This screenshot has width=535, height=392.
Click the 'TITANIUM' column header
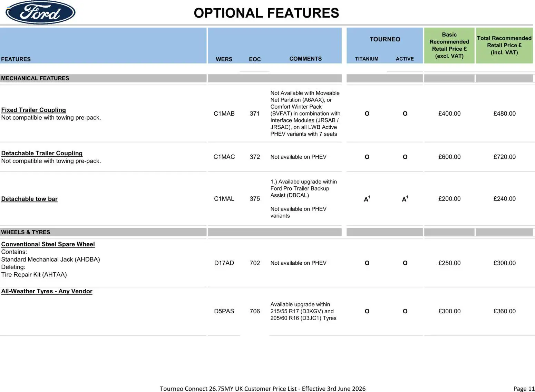tap(367, 59)
